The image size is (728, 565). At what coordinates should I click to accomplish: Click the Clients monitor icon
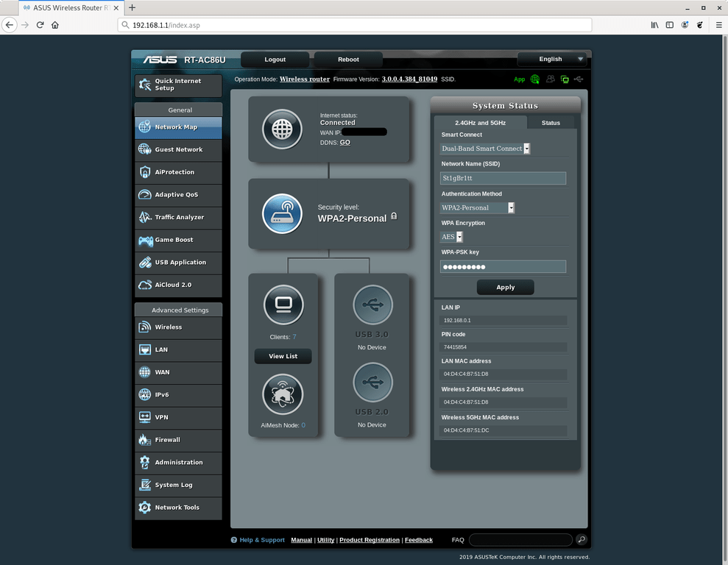point(283,305)
